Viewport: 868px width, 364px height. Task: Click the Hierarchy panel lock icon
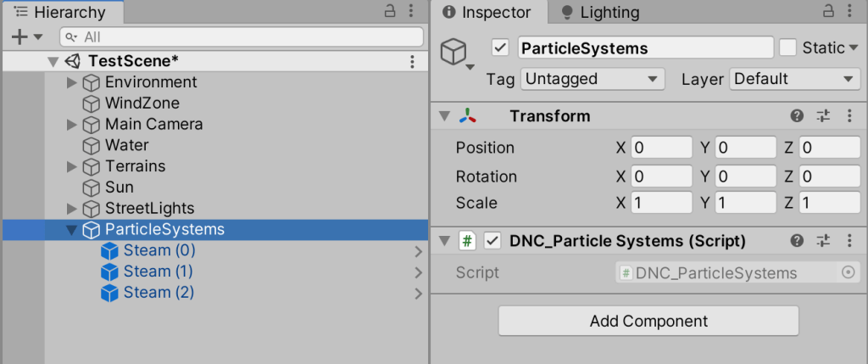(x=390, y=12)
